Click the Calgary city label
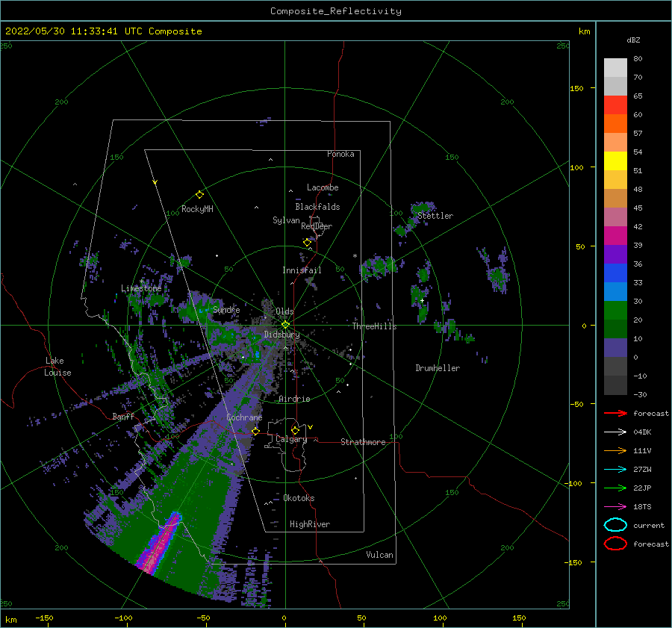The height and width of the screenshot is (628, 672). coord(291,439)
